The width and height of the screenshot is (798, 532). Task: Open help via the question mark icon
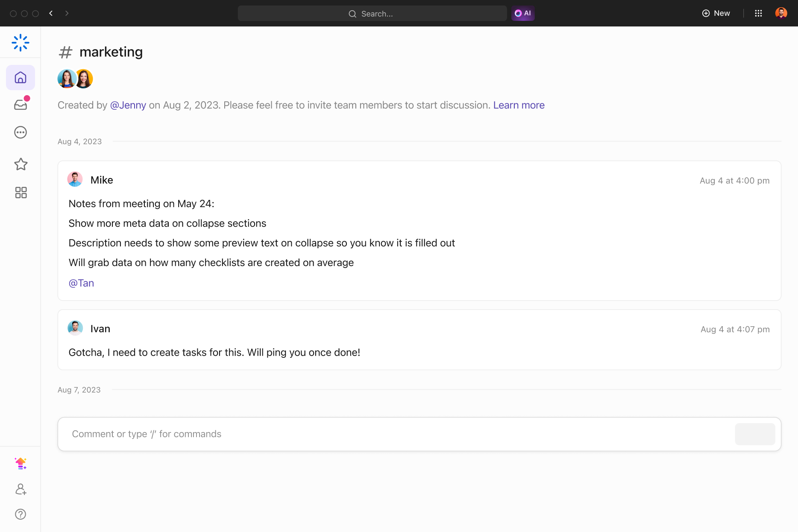click(20, 514)
